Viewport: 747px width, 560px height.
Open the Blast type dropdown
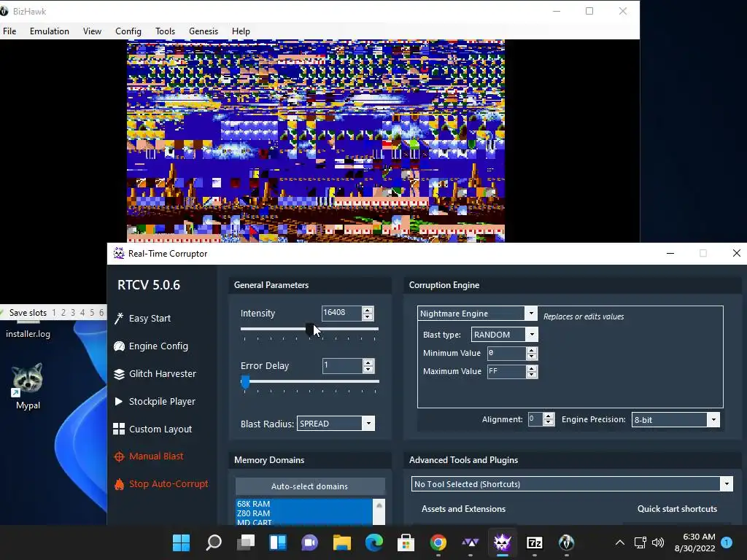pos(532,334)
